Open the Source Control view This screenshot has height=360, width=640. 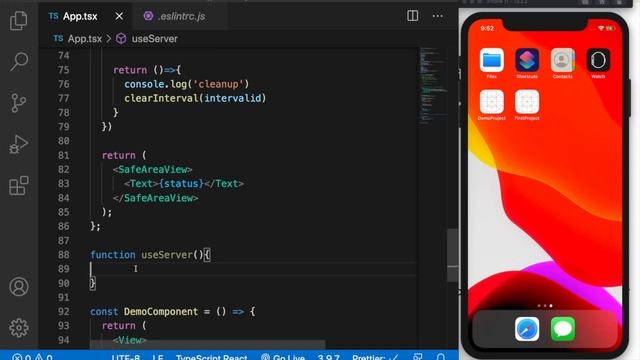[x=19, y=103]
